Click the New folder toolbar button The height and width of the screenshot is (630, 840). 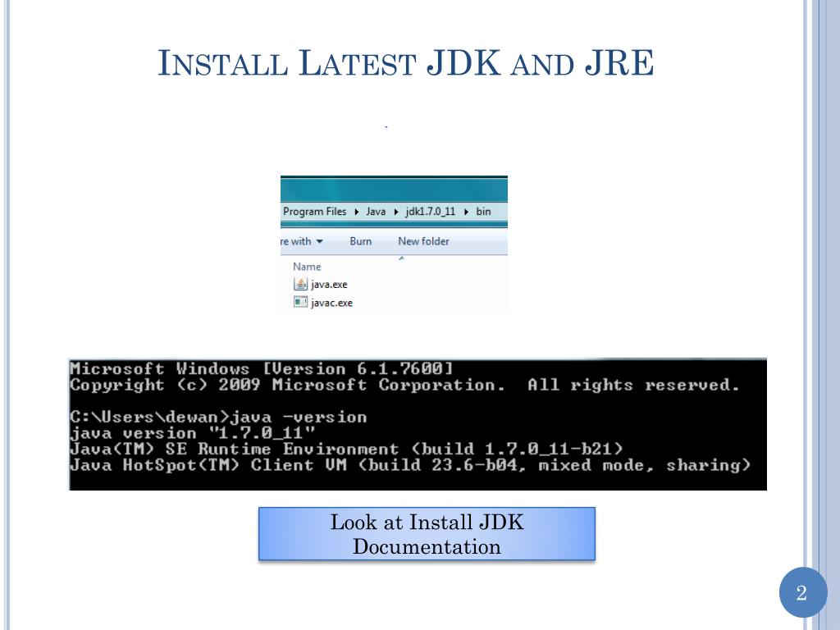coord(423,241)
